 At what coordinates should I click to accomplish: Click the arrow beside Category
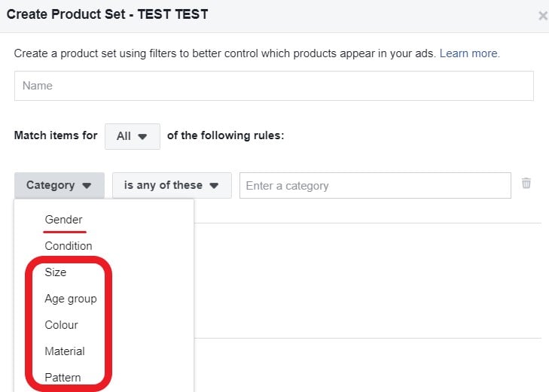tap(87, 186)
